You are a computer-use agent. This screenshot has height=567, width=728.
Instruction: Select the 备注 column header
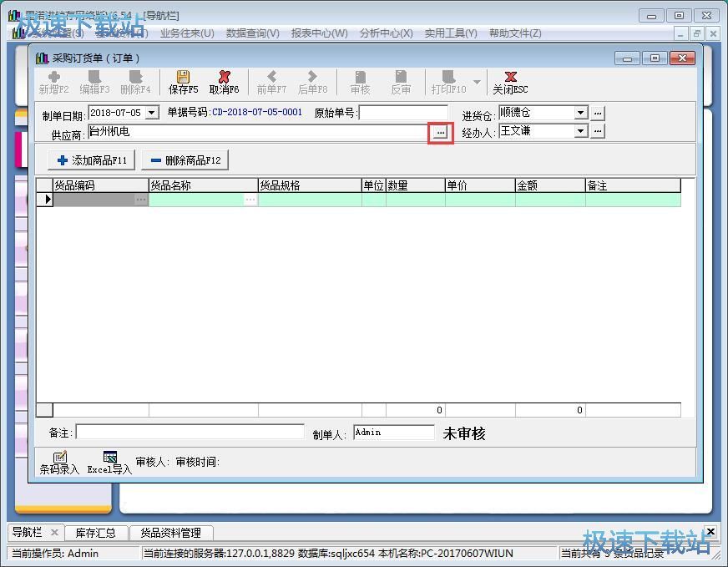[x=633, y=185]
